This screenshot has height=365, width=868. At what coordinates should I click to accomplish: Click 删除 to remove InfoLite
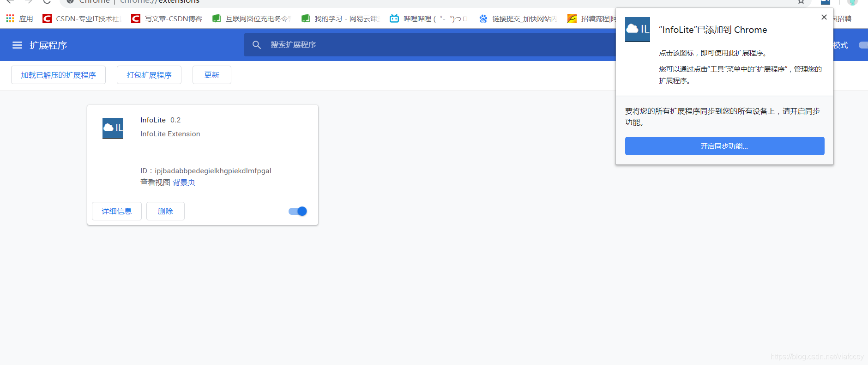tap(165, 211)
